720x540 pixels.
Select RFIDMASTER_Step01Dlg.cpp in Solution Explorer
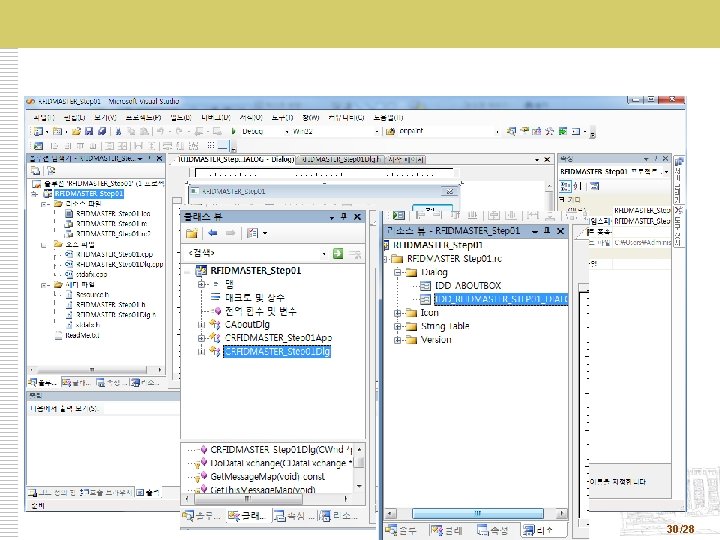pyautogui.click(x=120, y=264)
